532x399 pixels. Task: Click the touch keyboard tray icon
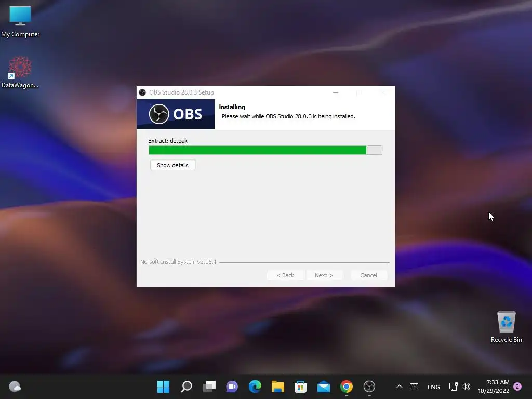[414, 387]
